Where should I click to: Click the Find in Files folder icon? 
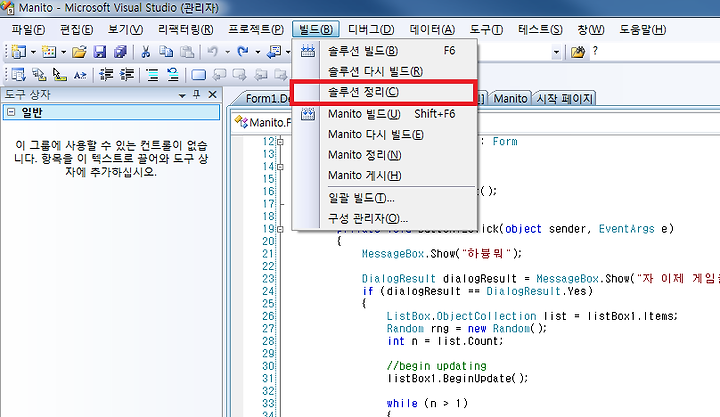coord(578,52)
